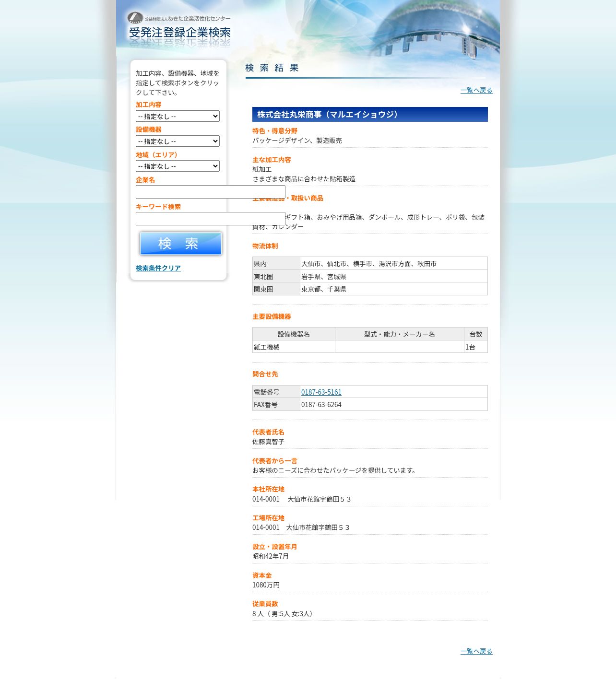
Task: Click the 物流体制 section heading
Action: [x=265, y=246]
